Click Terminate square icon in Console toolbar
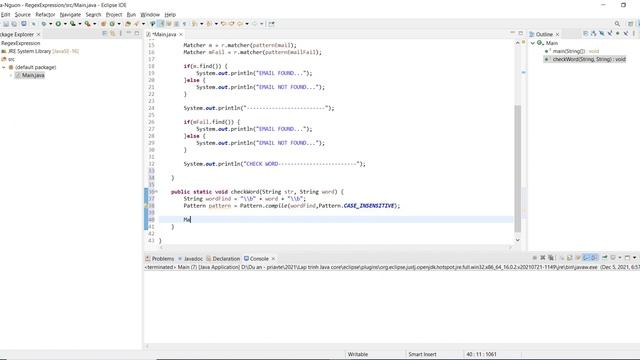640x360 pixels. coord(535,258)
